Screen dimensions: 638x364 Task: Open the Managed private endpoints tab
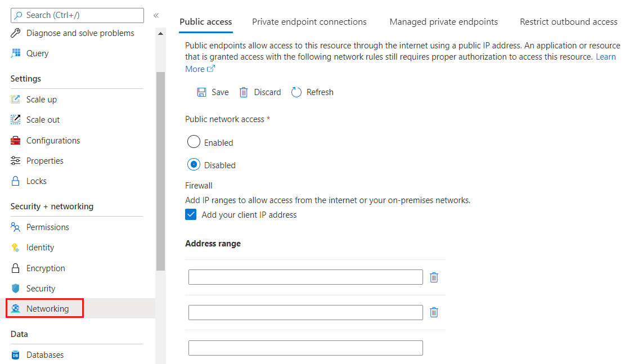pos(443,21)
